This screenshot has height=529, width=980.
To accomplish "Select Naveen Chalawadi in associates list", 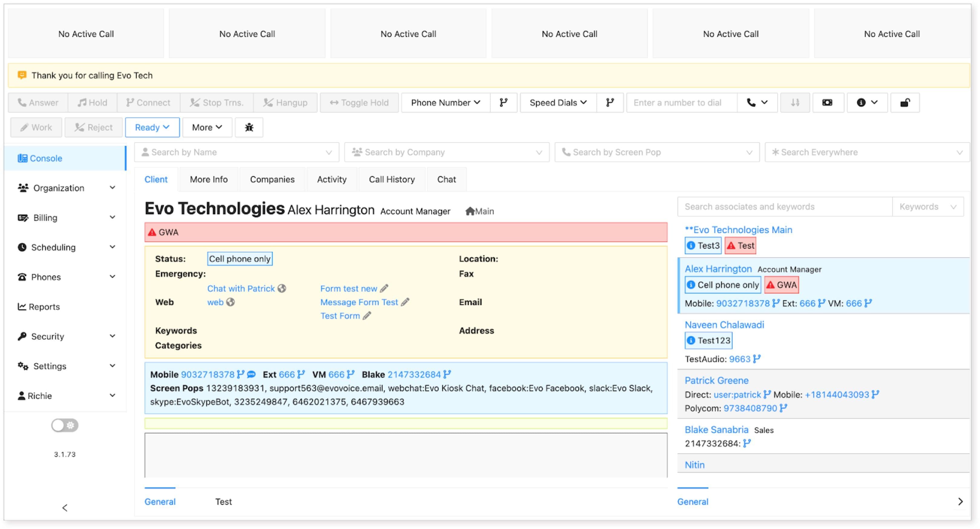I will tap(724, 325).
